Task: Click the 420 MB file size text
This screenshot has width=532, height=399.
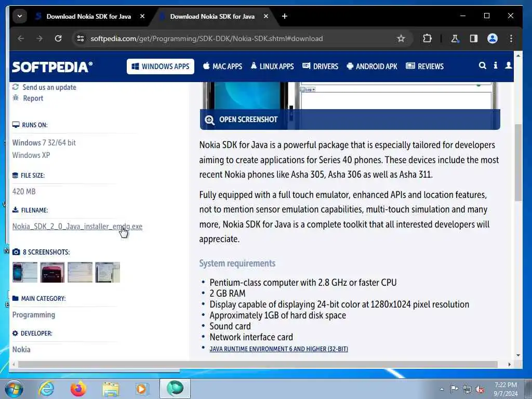Action: 24,192
